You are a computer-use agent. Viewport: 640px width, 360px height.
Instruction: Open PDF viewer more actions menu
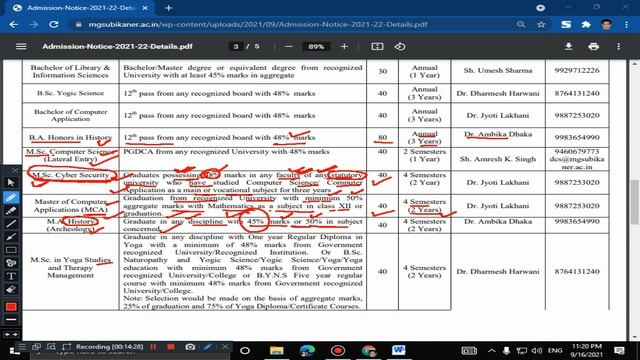pos(619,47)
